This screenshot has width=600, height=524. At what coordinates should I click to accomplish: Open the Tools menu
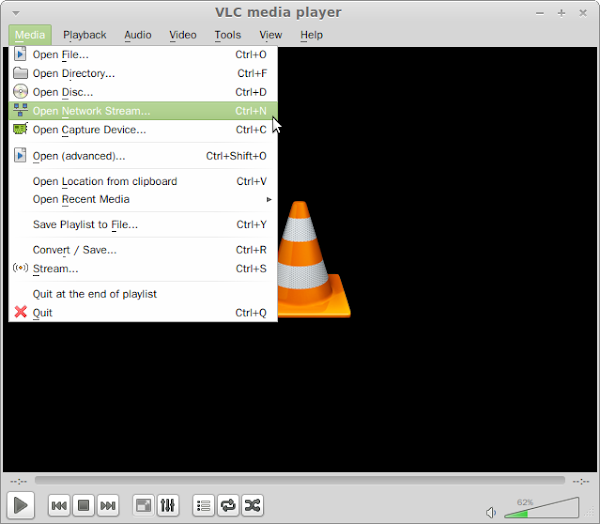[228, 35]
